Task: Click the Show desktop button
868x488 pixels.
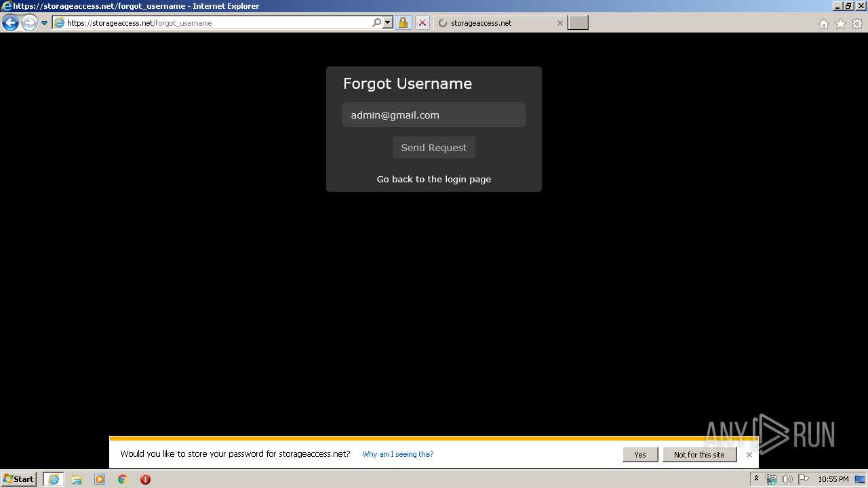Action: 861,479
